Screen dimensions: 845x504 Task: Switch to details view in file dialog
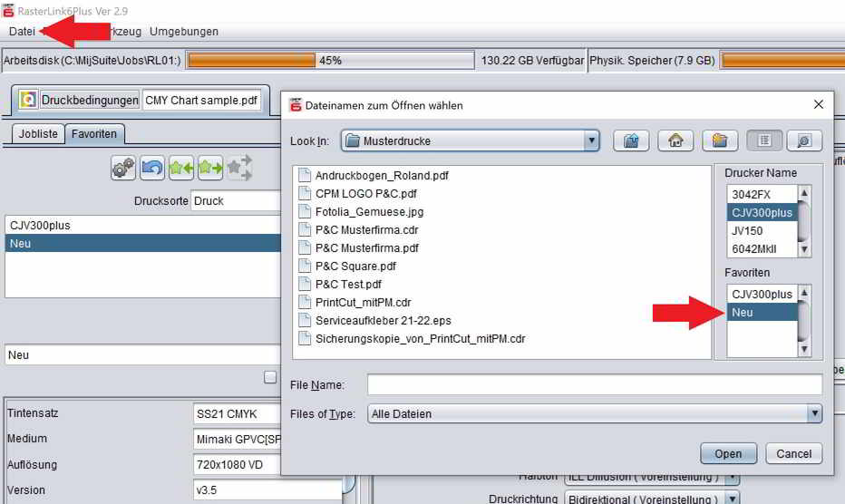click(803, 141)
